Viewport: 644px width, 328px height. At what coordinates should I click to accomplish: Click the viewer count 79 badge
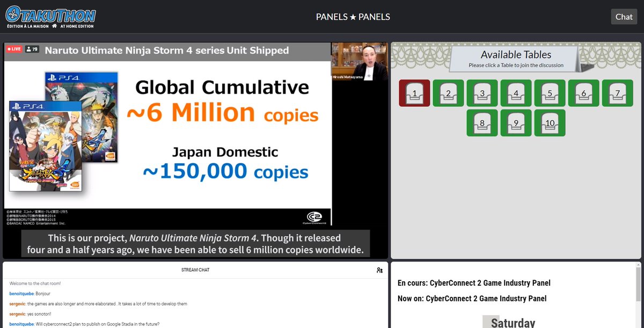point(32,49)
